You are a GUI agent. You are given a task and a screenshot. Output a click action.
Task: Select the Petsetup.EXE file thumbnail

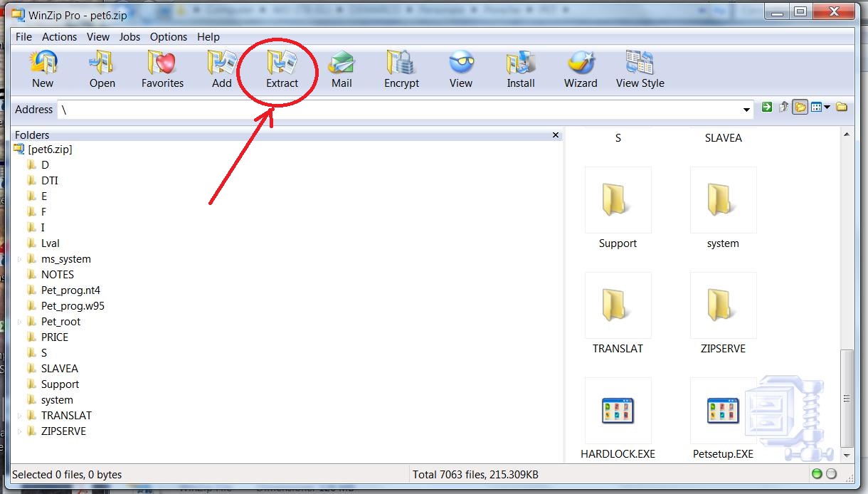click(x=723, y=411)
